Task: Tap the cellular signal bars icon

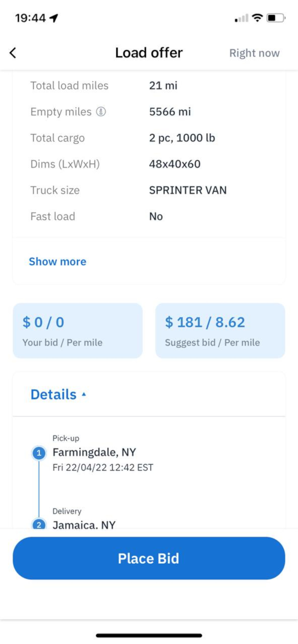Action: pos(240,18)
